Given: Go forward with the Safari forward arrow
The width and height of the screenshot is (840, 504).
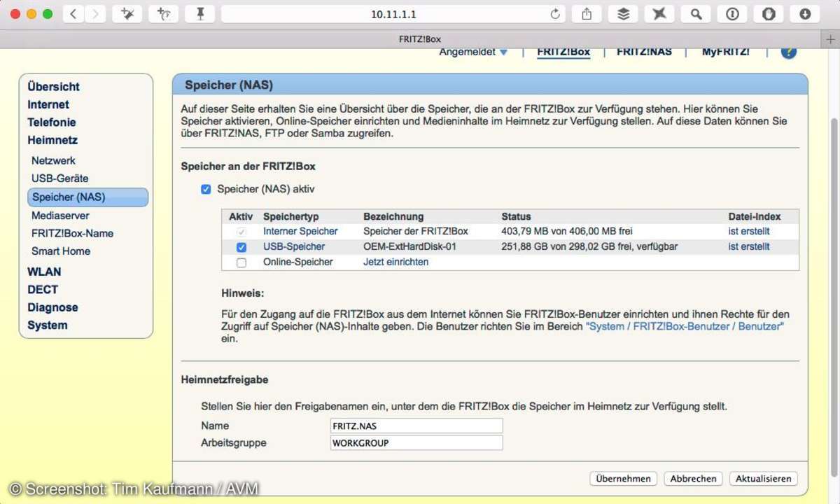Looking at the screenshot, I should [x=96, y=14].
